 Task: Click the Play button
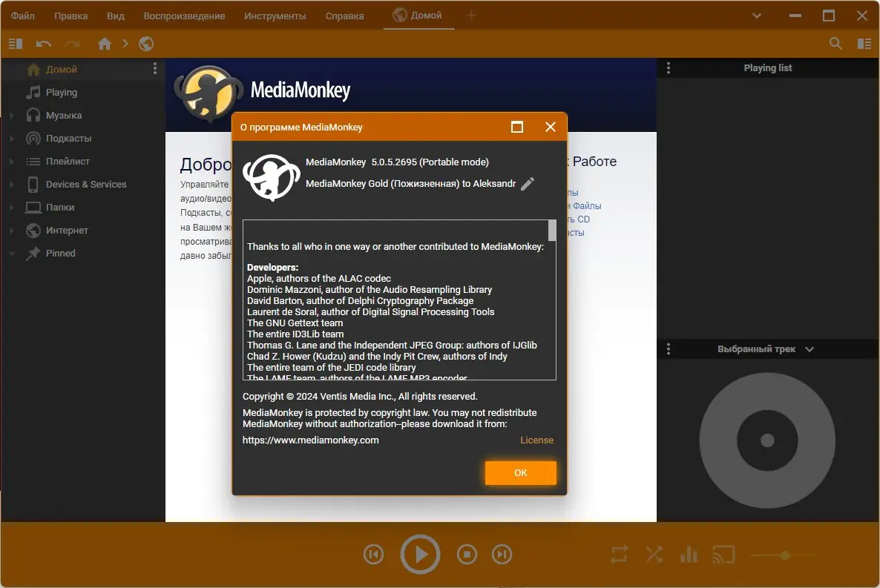420,555
